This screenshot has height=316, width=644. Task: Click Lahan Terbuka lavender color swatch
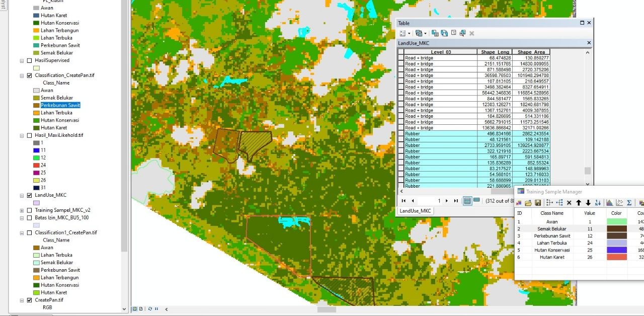tap(617, 243)
